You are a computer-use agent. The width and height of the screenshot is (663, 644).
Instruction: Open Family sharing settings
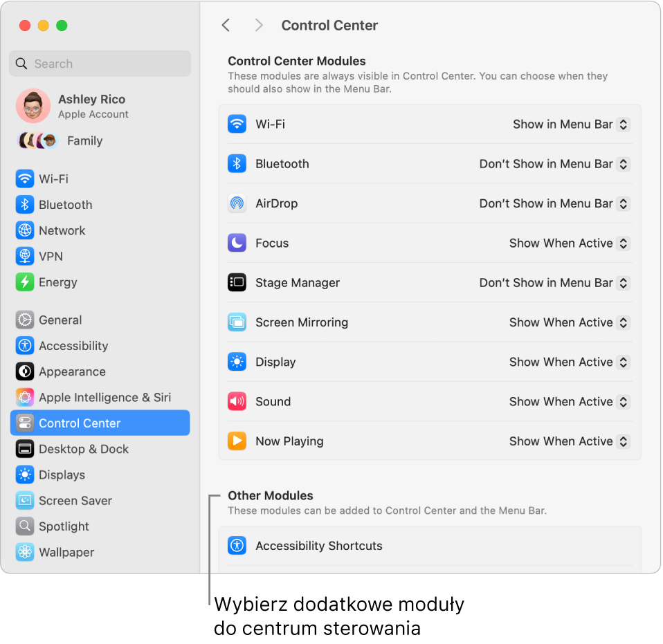point(100,140)
